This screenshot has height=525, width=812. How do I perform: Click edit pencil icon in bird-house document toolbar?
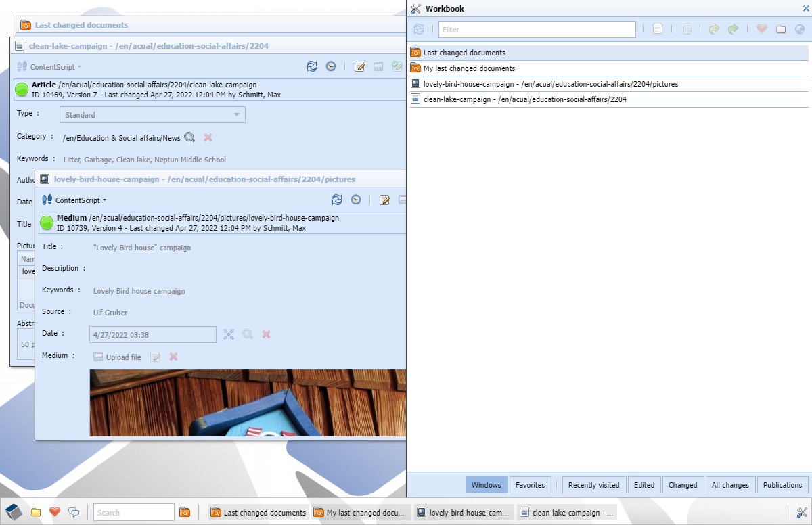click(384, 200)
